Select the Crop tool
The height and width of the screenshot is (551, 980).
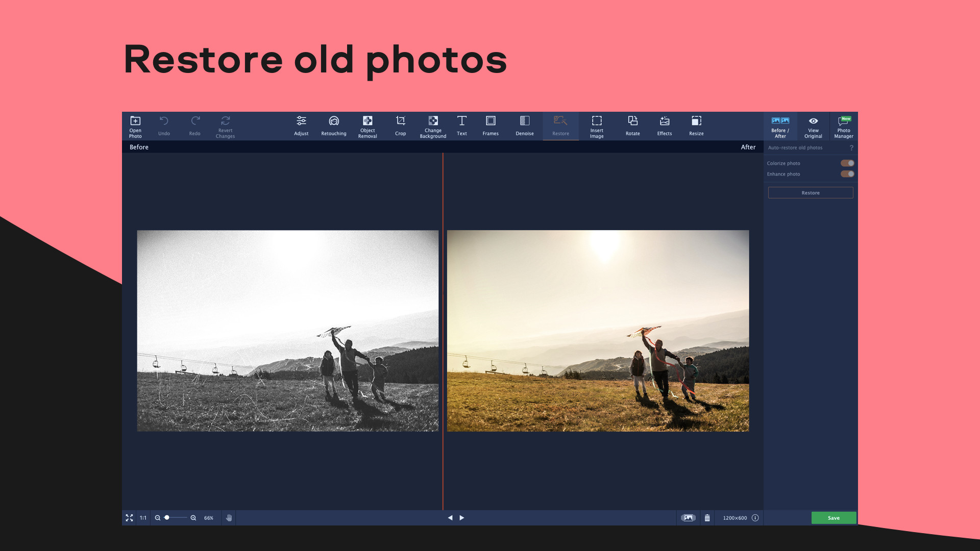(x=400, y=126)
